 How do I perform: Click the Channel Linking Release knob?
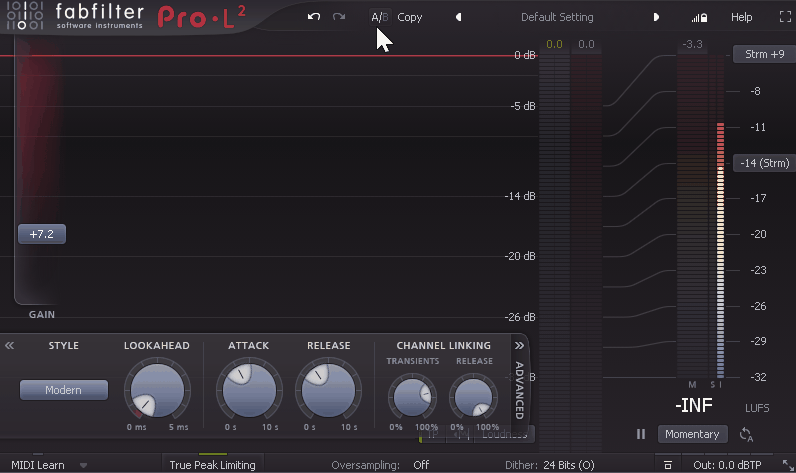point(473,397)
